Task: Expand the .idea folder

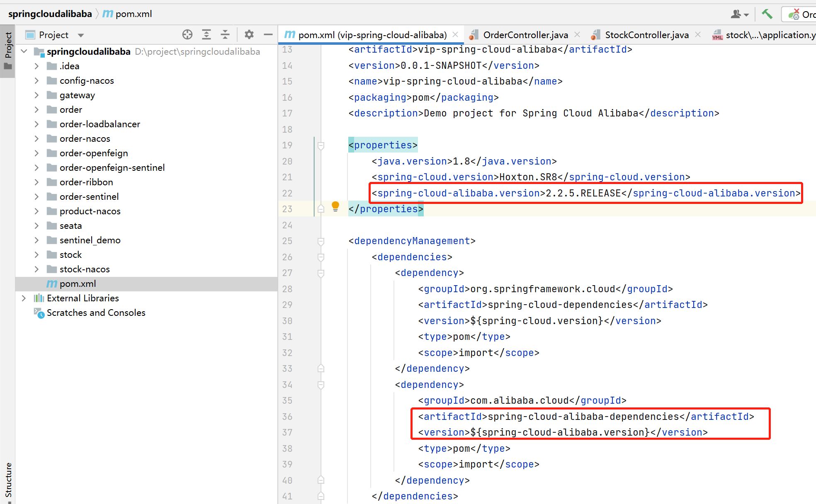Action: [x=36, y=66]
